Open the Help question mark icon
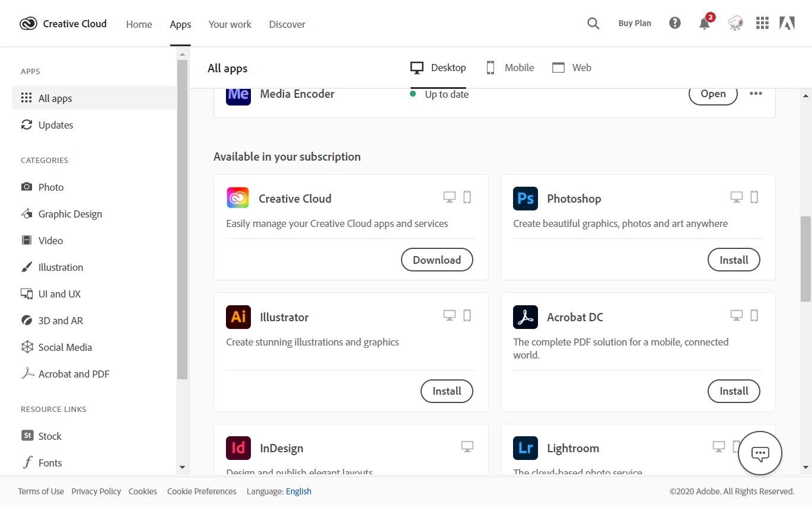The width and height of the screenshot is (812, 505). 675,23
